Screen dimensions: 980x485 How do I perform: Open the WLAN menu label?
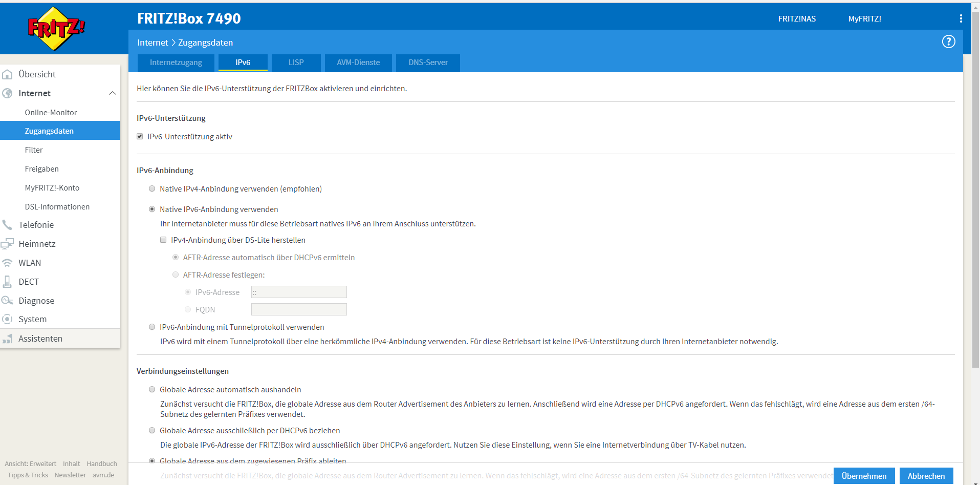click(x=30, y=263)
